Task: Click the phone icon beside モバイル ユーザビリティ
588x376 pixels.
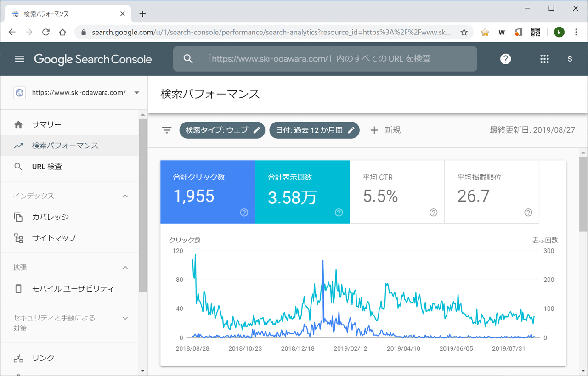Action: coord(18,289)
